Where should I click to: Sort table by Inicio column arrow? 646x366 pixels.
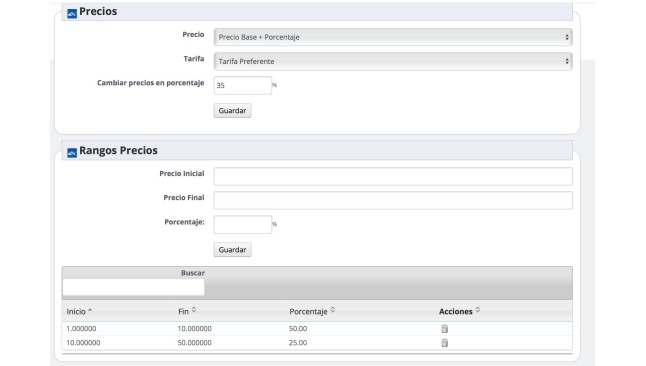pos(90,310)
